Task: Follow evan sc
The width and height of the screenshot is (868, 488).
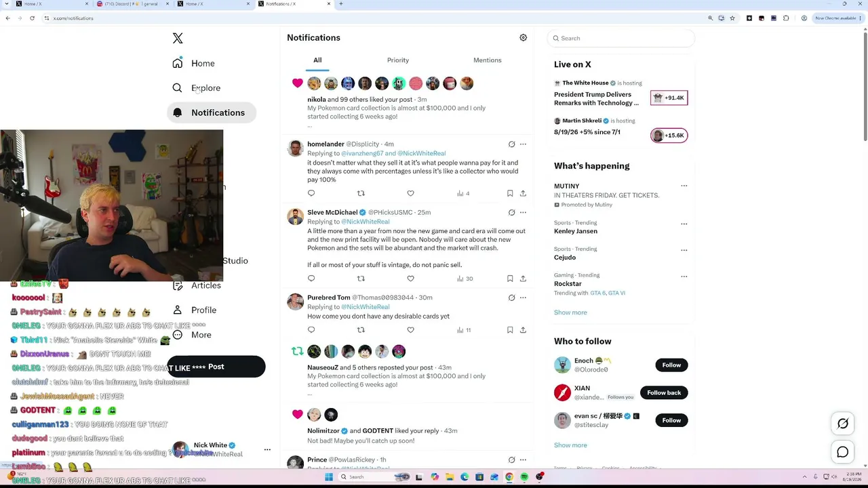Action: click(671, 421)
